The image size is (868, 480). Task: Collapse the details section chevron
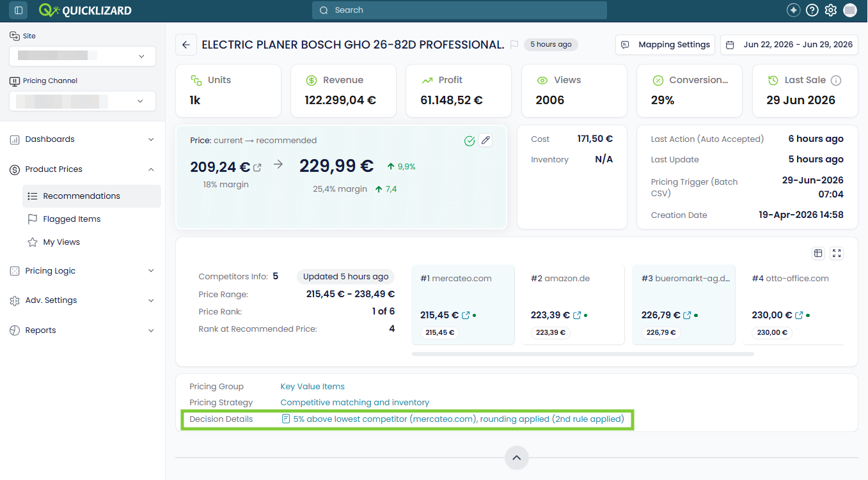517,458
